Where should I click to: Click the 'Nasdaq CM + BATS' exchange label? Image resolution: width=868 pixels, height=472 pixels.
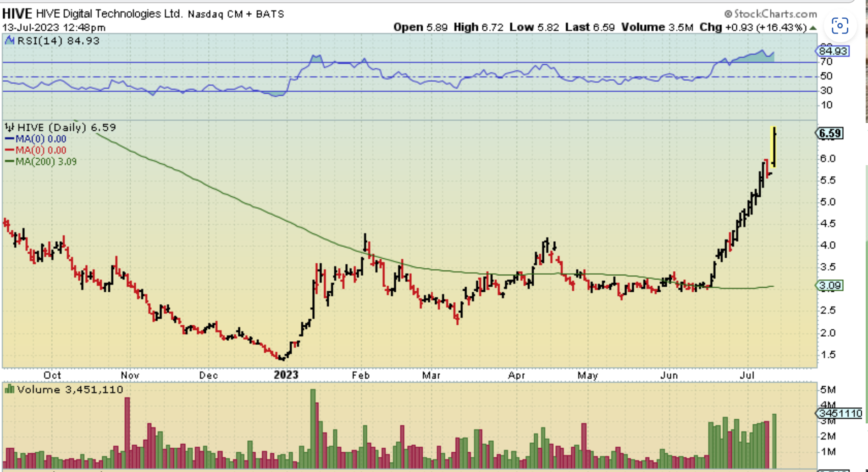click(x=236, y=14)
